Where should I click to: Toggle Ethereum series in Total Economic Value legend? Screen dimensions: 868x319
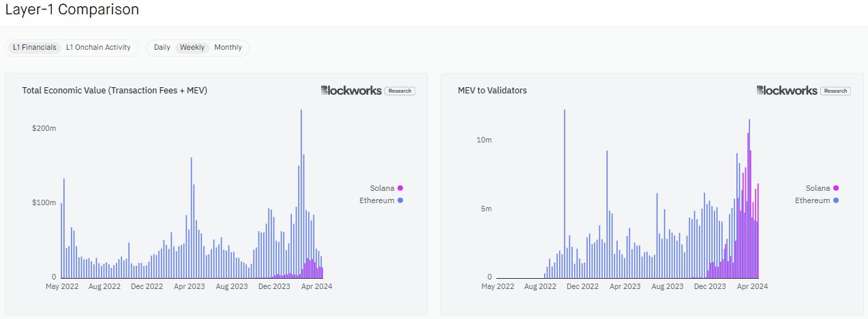(380, 200)
